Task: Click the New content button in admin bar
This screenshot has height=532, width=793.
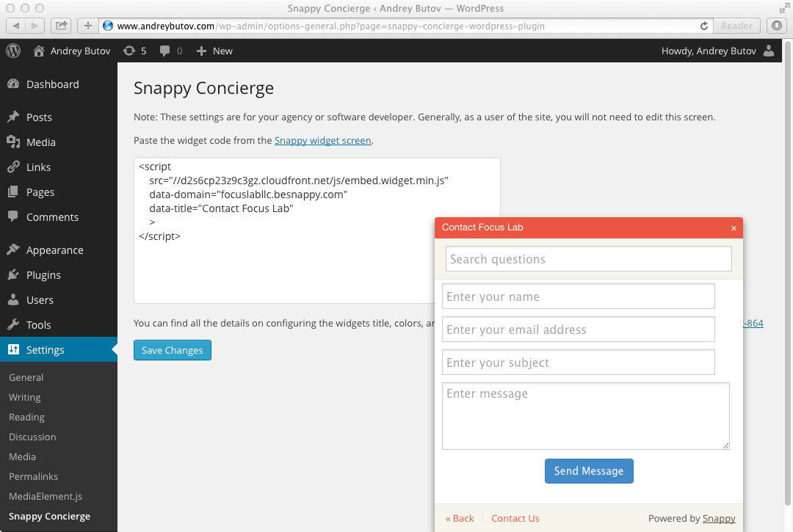Action: 214,51
